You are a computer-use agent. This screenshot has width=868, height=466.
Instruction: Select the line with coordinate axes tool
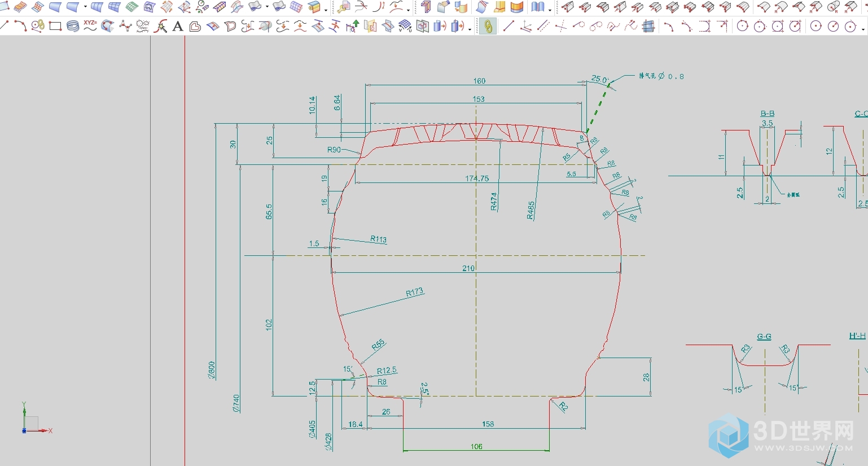(x=526, y=26)
